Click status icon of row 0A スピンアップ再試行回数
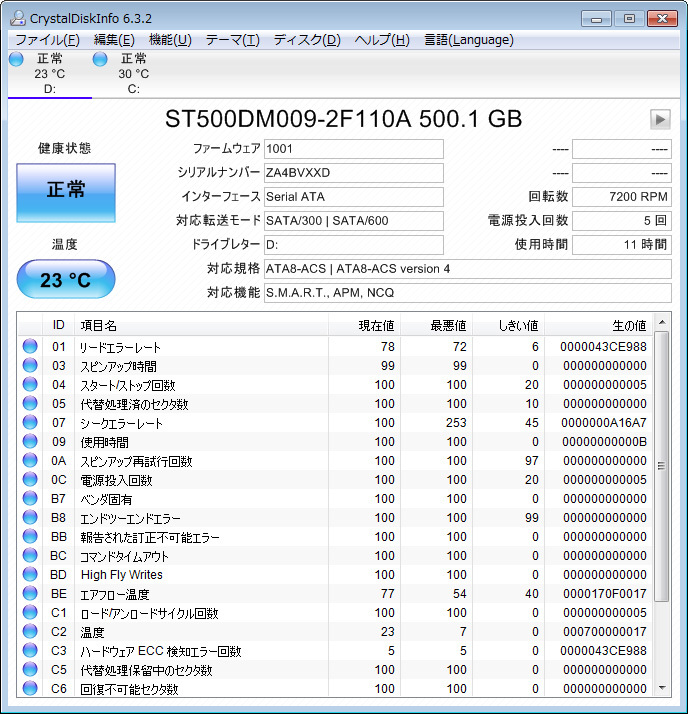 click(30, 460)
